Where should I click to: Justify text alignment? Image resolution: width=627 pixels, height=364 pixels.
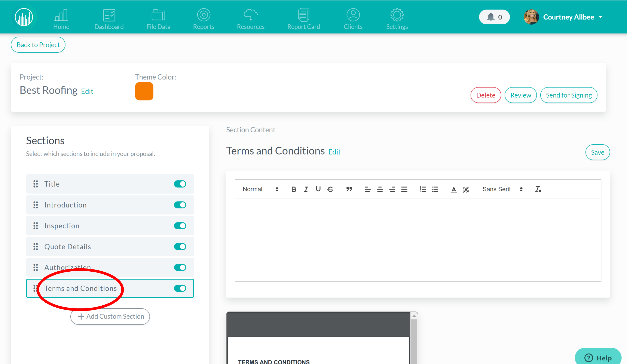click(404, 189)
